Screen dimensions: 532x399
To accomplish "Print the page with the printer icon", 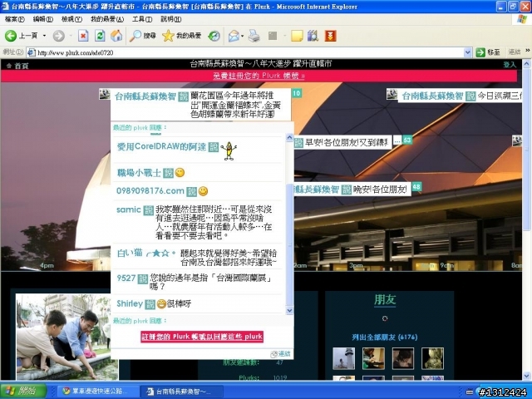I will click(254, 36).
